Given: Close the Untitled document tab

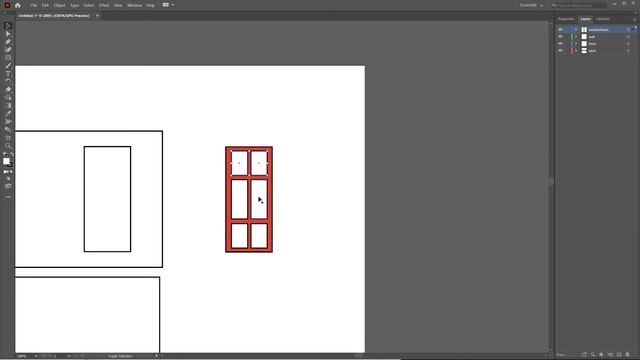Looking at the screenshot, I should [x=97, y=16].
